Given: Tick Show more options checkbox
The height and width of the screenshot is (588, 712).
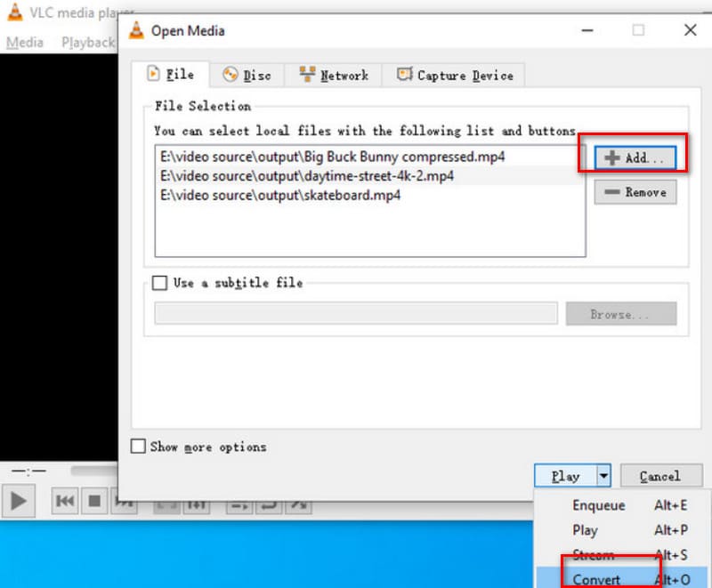Looking at the screenshot, I should tap(138, 447).
